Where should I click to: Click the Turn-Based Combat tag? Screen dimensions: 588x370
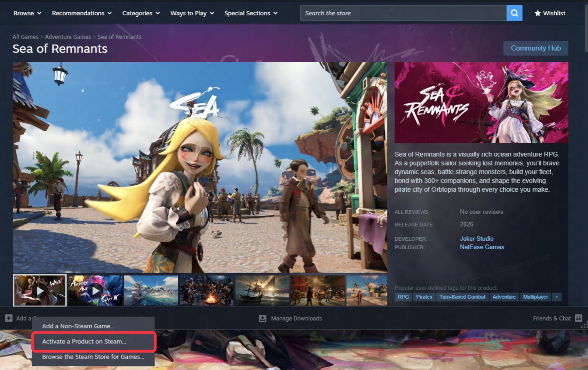click(462, 297)
